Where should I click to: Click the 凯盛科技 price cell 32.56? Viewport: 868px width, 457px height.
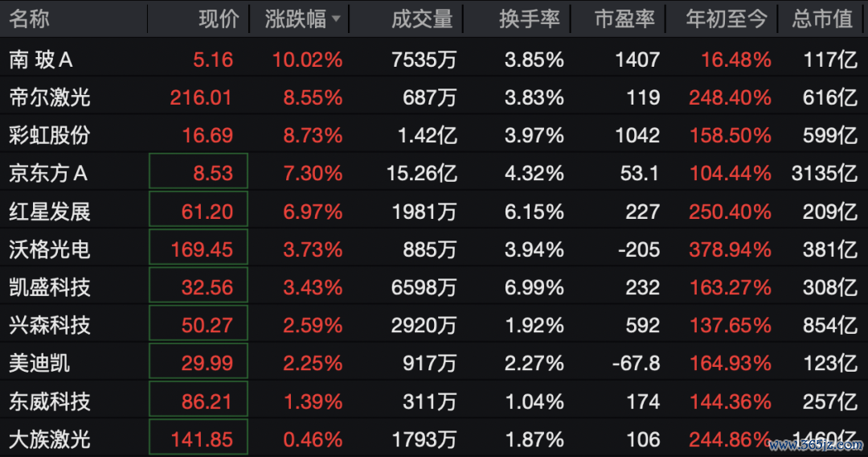(x=199, y=286)
